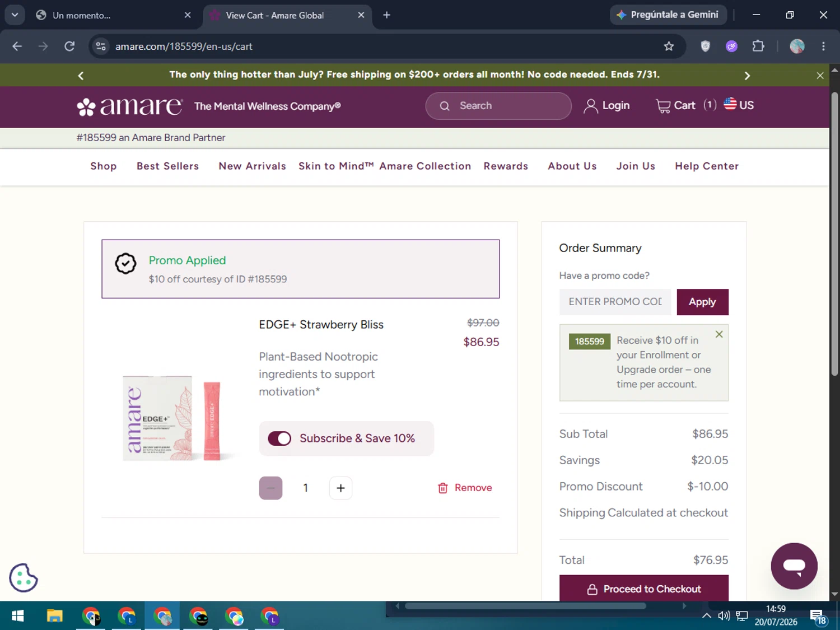Open the cookie preferences icon
This screenshot has width=840, height=630.
pos(24,578)
